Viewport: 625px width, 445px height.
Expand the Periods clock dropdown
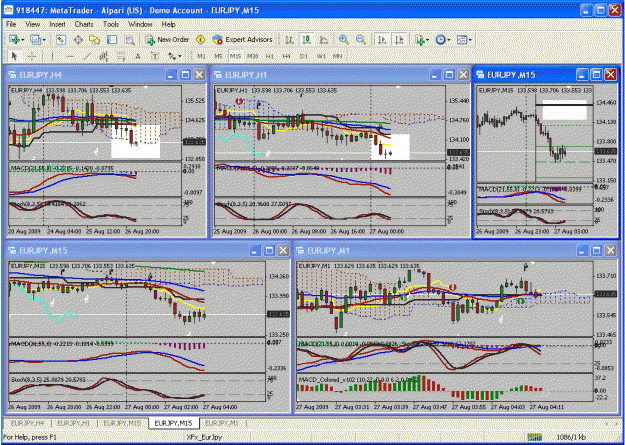(x=448, y=40)
